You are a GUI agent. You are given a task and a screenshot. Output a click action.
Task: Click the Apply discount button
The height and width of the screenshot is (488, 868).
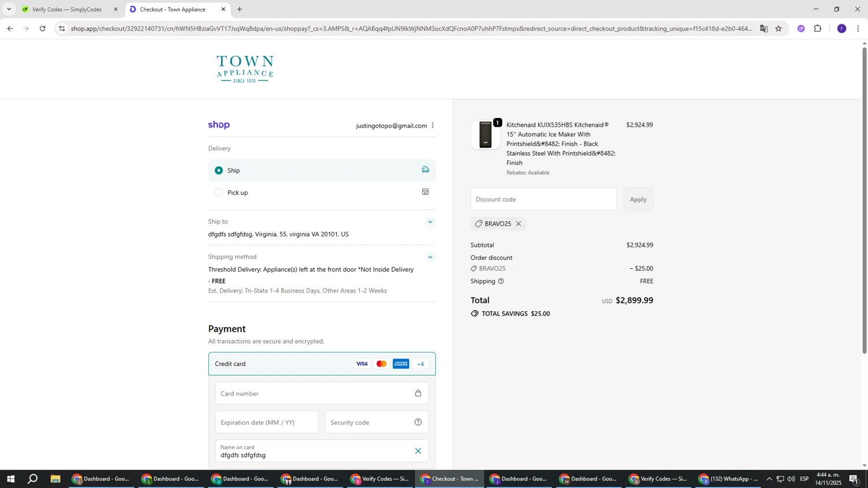(x=638, y=199)
